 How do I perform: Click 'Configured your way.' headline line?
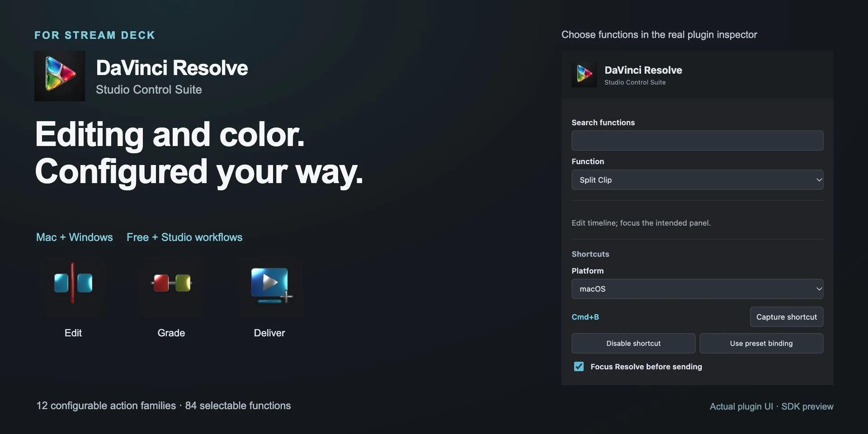point(199,172)
